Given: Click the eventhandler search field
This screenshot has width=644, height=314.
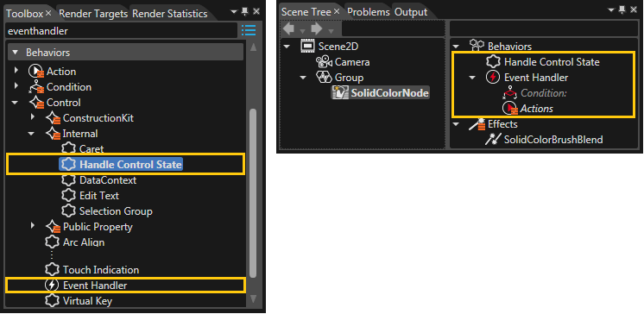Looking at the screenshot, I should coord(121,31).
